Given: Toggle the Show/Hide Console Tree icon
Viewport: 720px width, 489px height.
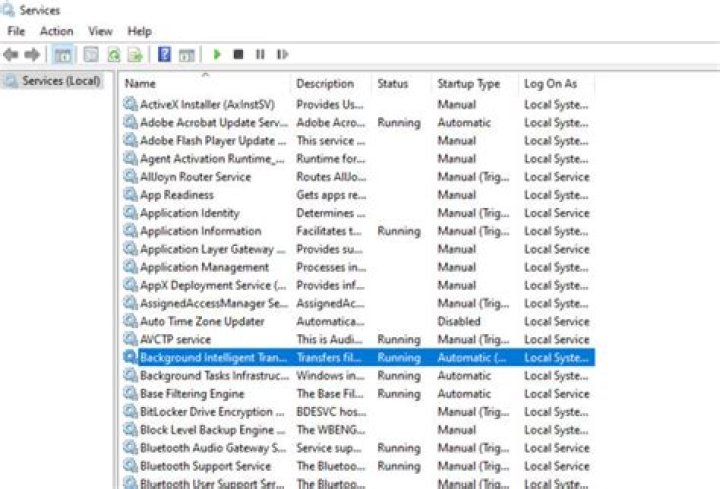Looking at the screenshot, I should point(63,55).
